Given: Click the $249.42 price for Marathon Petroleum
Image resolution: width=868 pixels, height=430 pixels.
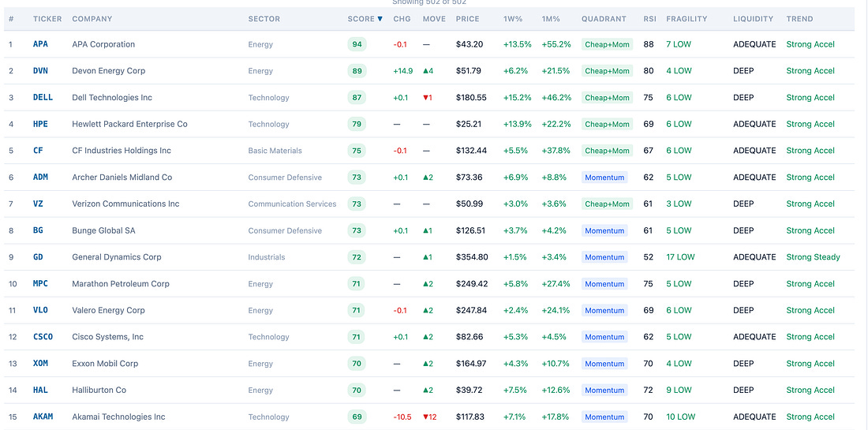Looking at the screenshot, I should coord(472,283).
